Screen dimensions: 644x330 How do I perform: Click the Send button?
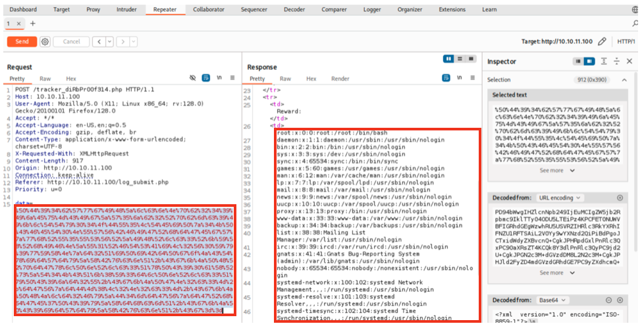[22, 41]
